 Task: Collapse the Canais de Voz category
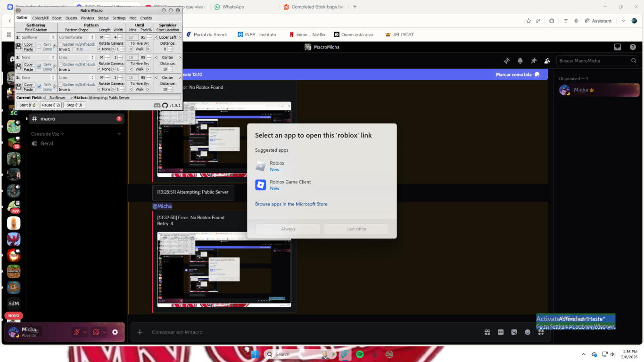click(x=46, y=133)
